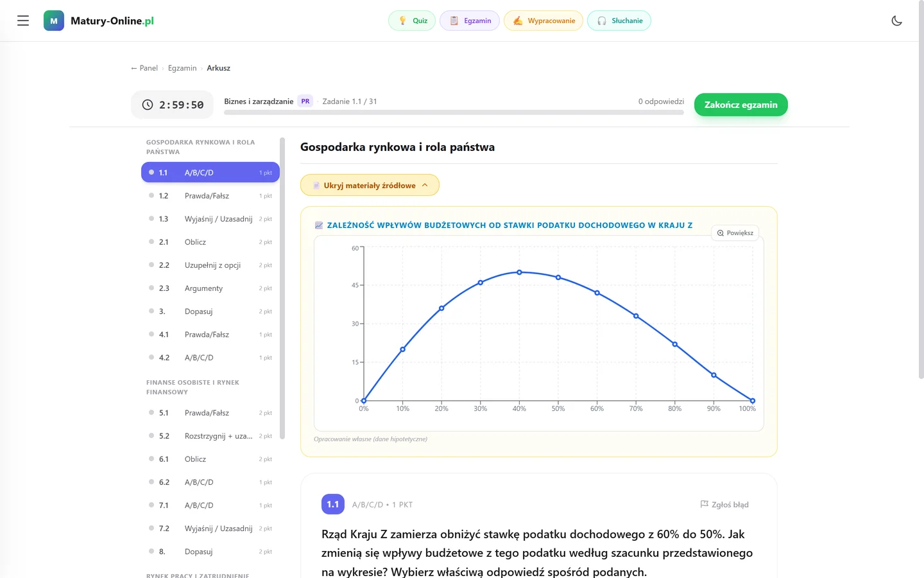Select task 4.2 A/B/C/D

[210, 357]
